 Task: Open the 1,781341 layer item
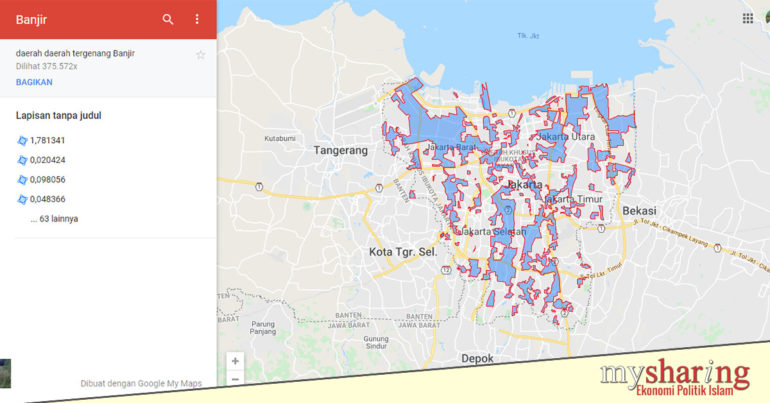click(x=48, y=140)
